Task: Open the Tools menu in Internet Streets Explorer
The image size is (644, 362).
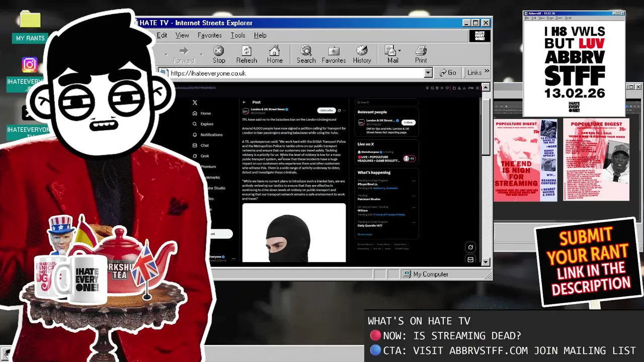Action: [238, 35]
